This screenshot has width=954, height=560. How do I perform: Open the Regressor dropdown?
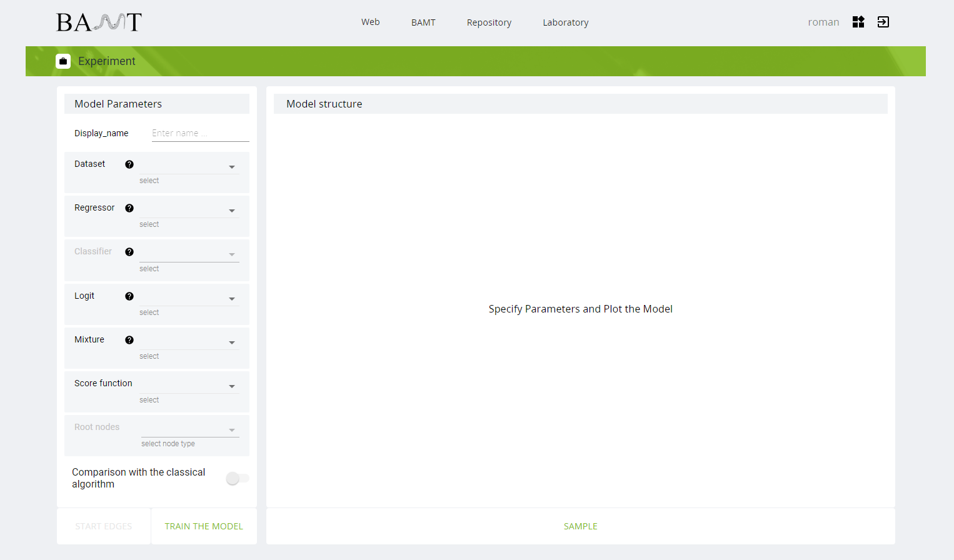click(x=189, y=209)
